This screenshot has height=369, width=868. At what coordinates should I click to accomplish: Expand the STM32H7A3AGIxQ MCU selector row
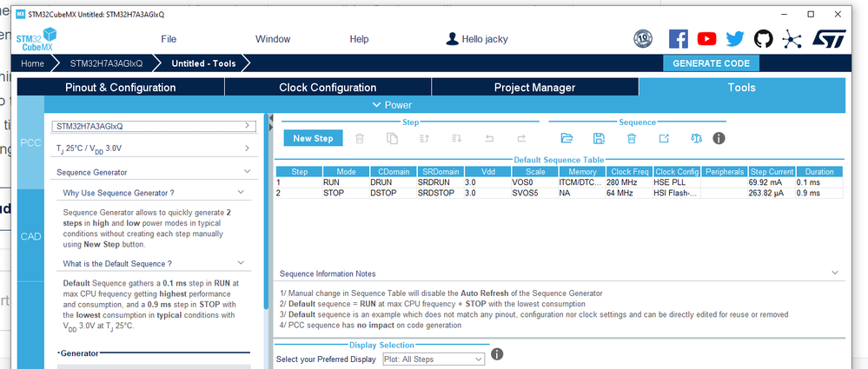(x=153, y=126)
